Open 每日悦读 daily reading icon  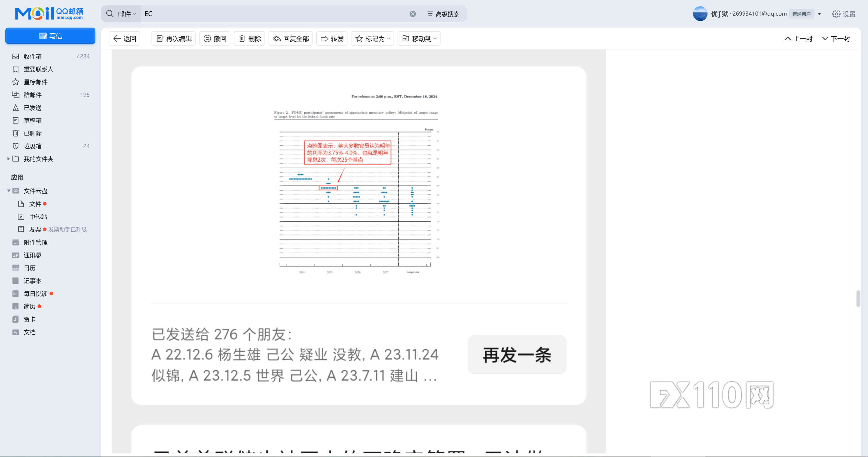16,294
